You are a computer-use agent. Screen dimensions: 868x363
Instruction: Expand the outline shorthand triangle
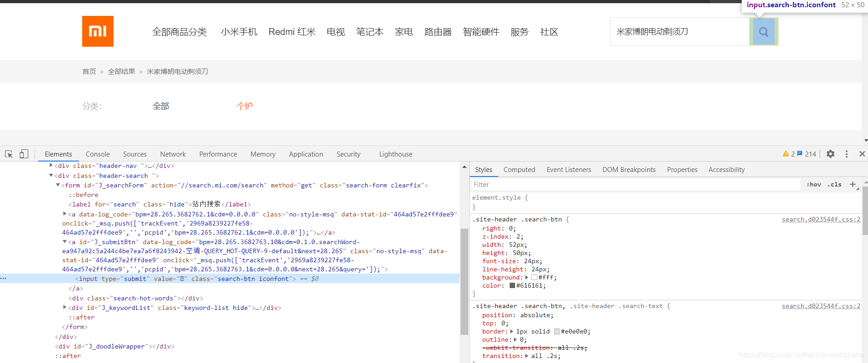(x=516, y=339)
